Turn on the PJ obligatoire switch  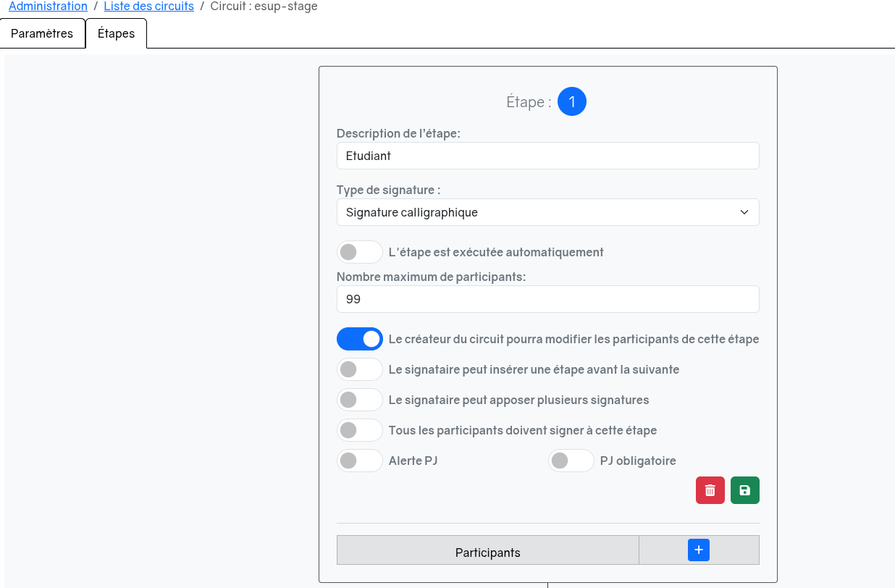[x=571, y=461]
